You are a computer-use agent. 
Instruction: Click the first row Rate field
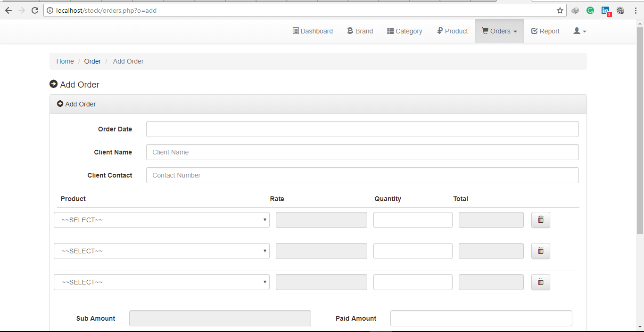(322, 220)
